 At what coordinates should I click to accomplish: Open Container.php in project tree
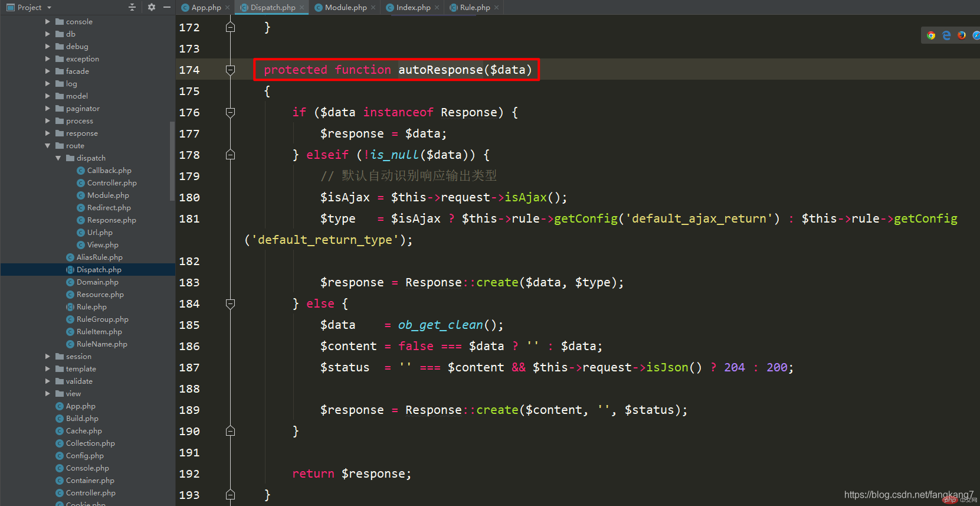(90, 480)
